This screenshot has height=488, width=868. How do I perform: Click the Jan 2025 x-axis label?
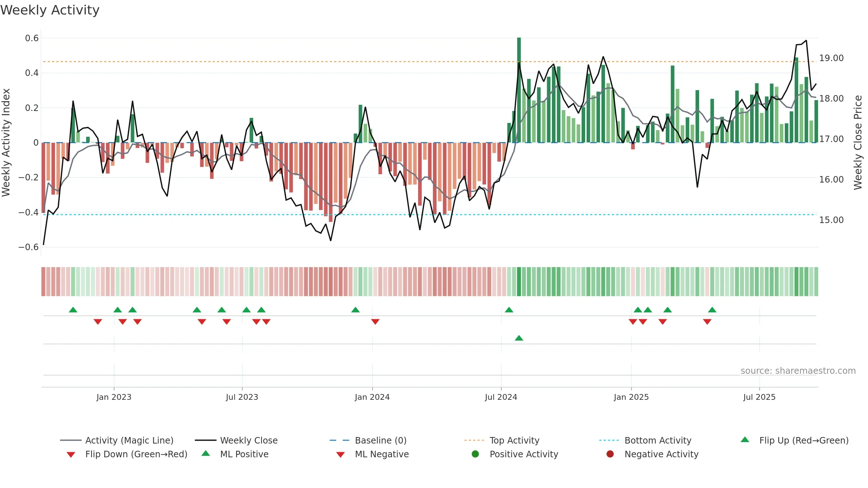631,397
